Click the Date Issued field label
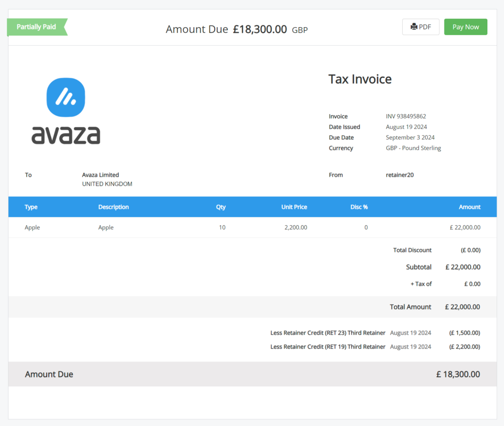The width and height of the screenshot is (504, 426). tap(344, 127)
